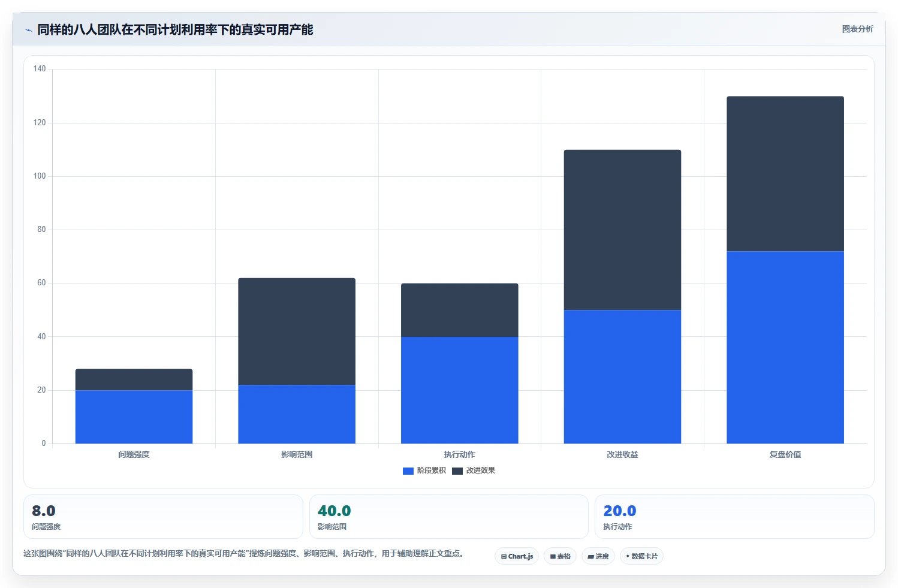Toggle the 阶段累积 legend blue swatch
Image resolution: width=898 pixels, height=588 pixels.
click(x=408, y=471)
